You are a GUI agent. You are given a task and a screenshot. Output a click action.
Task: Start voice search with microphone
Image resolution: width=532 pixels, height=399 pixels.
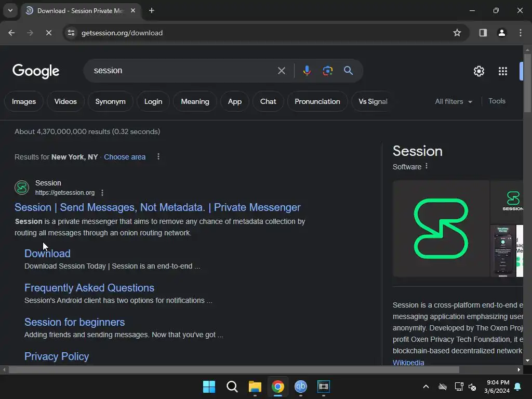[x=307, y=71]
